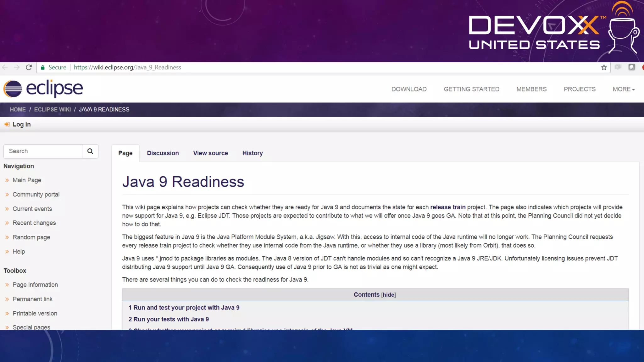Open DOWNLOAD in top navigation
This screenshot has width=644, height=362.
(409, 89)
